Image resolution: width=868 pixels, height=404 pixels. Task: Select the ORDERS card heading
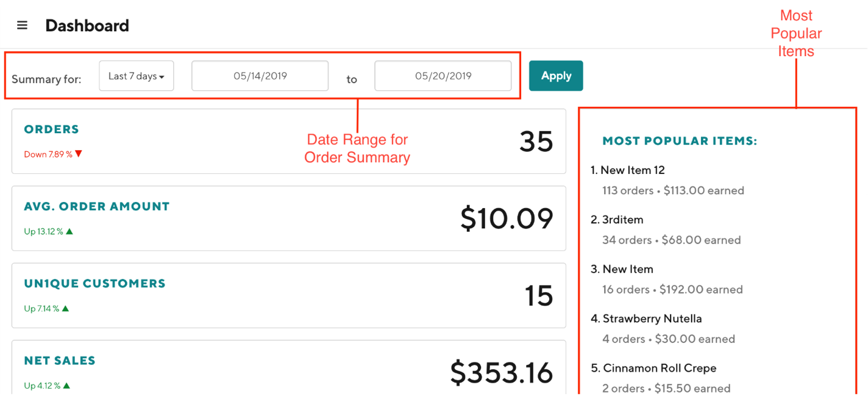tap(52, 129)
